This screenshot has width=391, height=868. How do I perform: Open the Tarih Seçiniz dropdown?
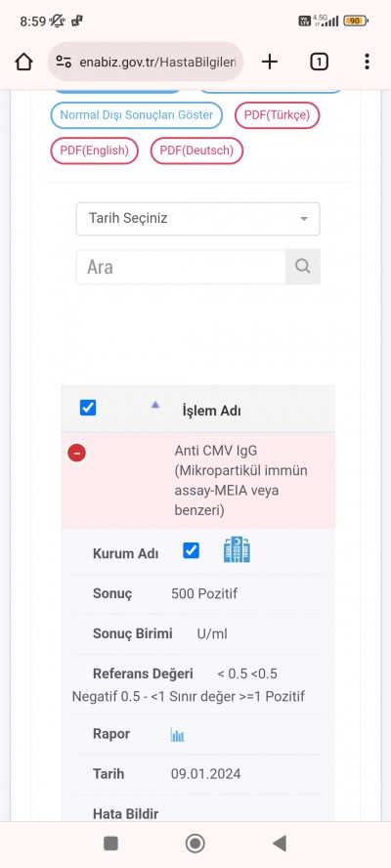point(197,219)
